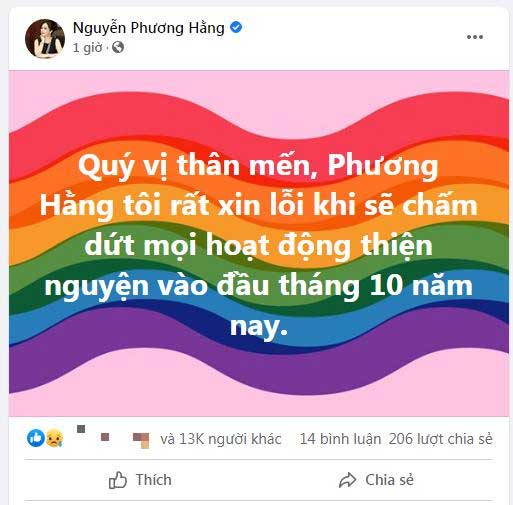Screen dimensions: 513x505
Task: View the '206 lượt chia sẻ' shares
Action: point(440,439)
